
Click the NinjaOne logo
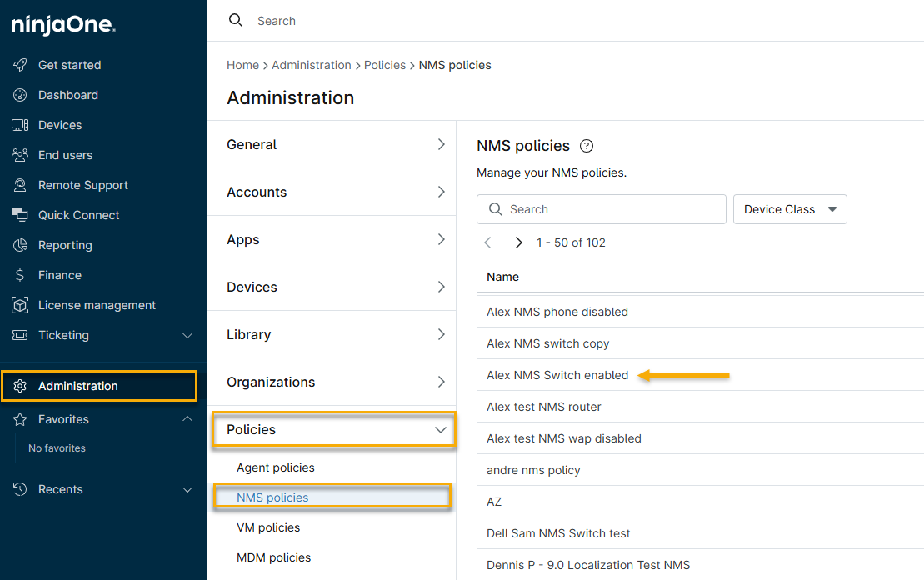pyautogui.click(x=63, y=25)
